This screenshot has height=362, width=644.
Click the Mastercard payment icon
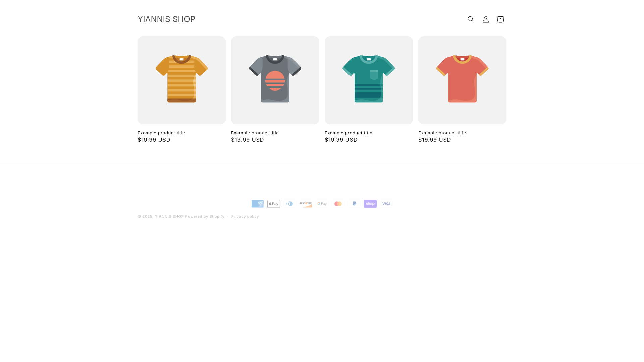click(x=338, y=204)
